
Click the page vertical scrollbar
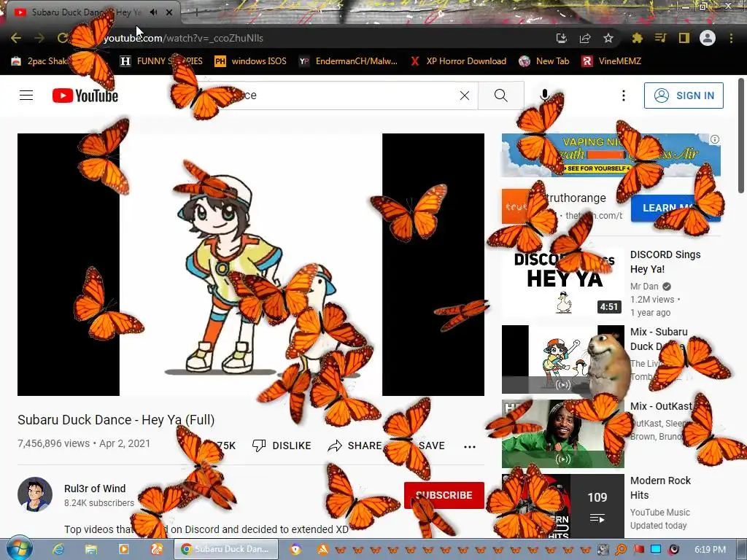741,136
